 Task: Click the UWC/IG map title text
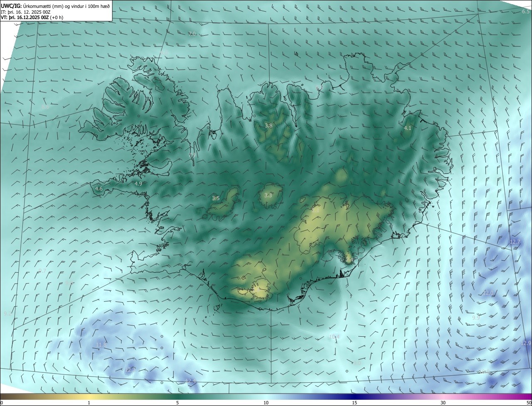click(55, 6)
